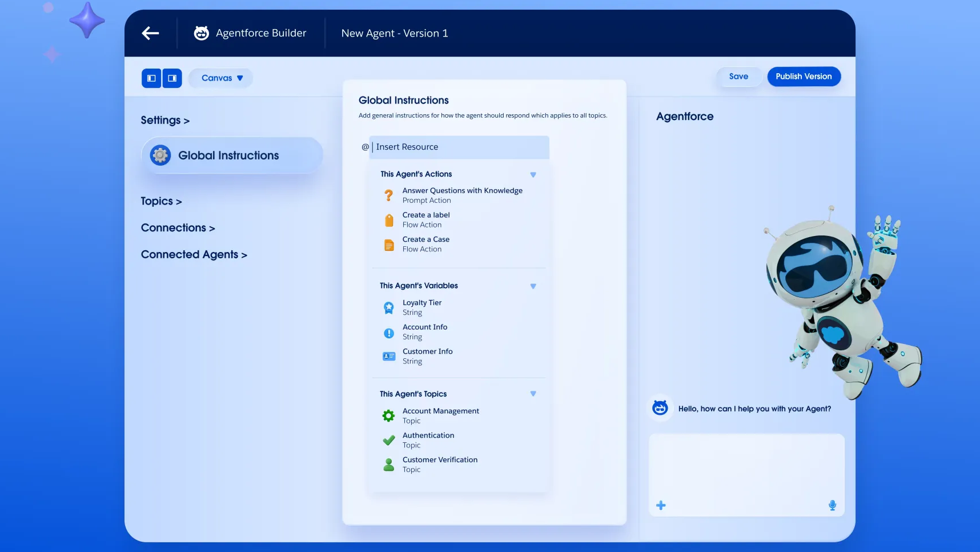Click the Global Instructions panel heading
The width and height of the screenshot is (980, 552).
click(404, 101)
